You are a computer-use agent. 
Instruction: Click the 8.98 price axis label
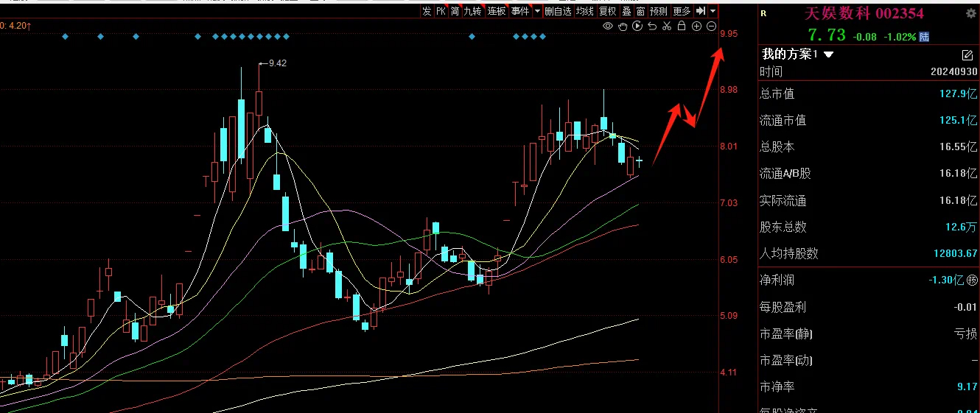pyautogui.click(x=729, y=90)
